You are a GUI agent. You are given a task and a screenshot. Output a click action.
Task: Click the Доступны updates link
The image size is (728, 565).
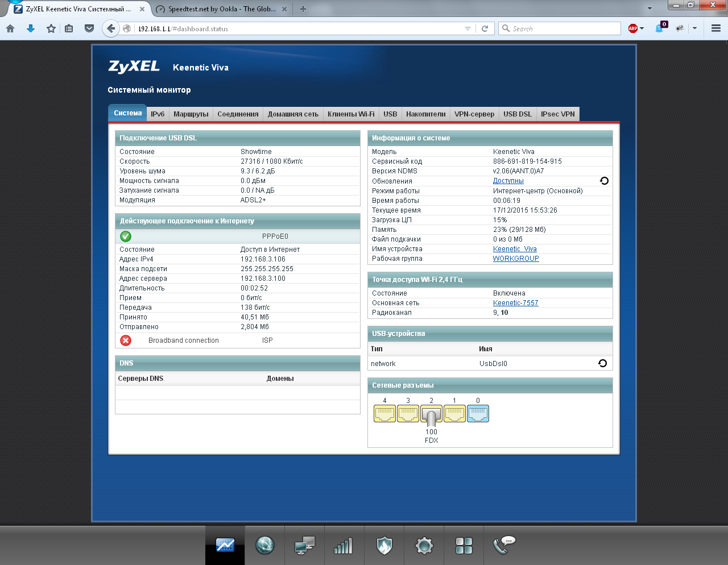[x=508, y=181]
